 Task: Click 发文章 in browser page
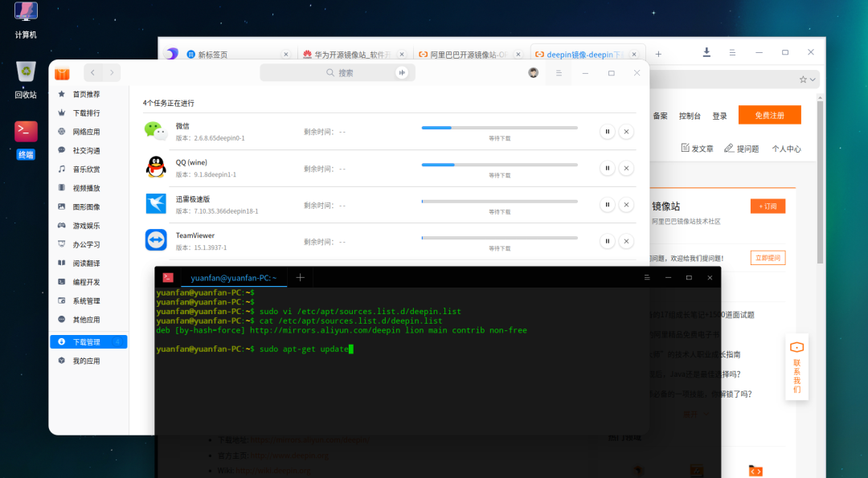click(697, 149)
